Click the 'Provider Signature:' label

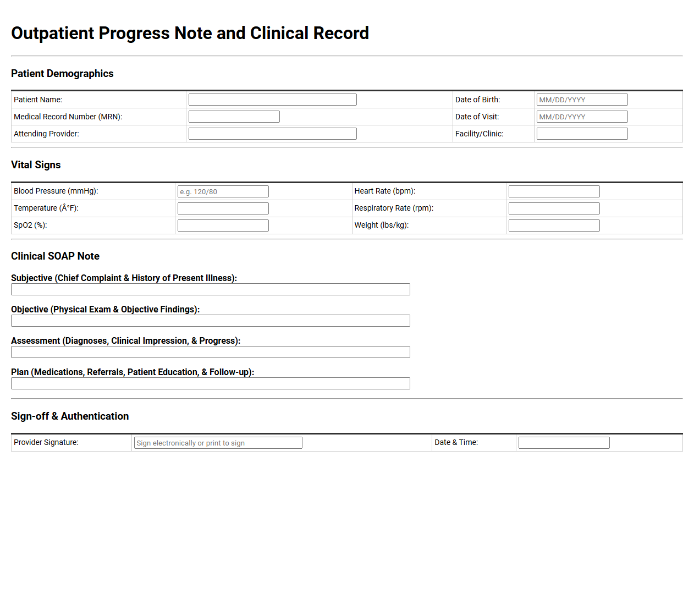pyautogui.click(x=46, y=442)
